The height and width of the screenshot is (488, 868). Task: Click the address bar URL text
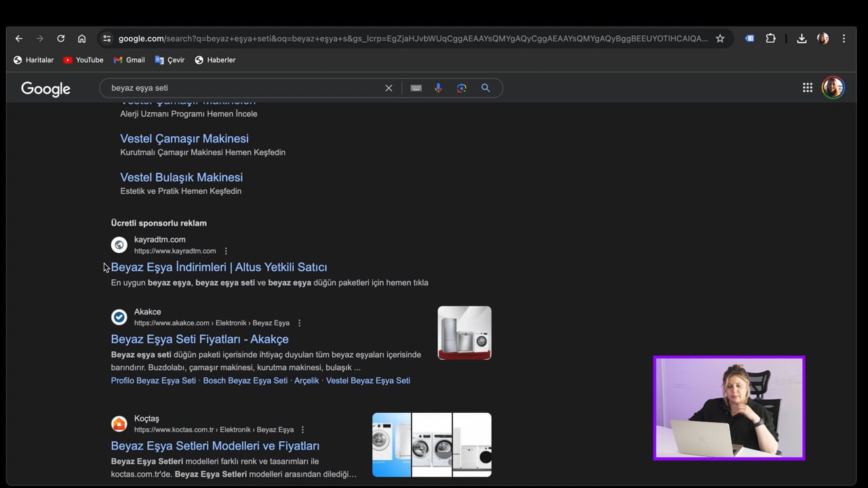[x=412, y=39]
